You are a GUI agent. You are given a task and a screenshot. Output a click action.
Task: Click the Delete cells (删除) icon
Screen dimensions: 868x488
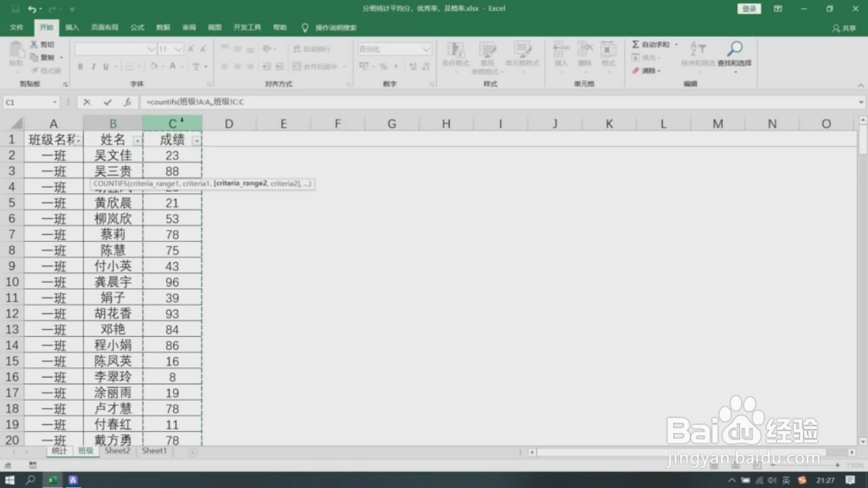[585, 49]
